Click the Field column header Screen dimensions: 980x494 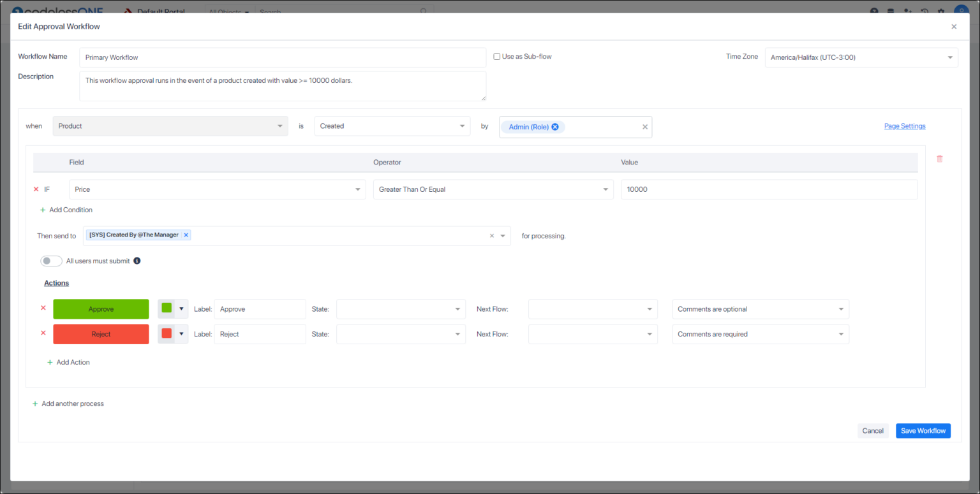tap(77, 163)
